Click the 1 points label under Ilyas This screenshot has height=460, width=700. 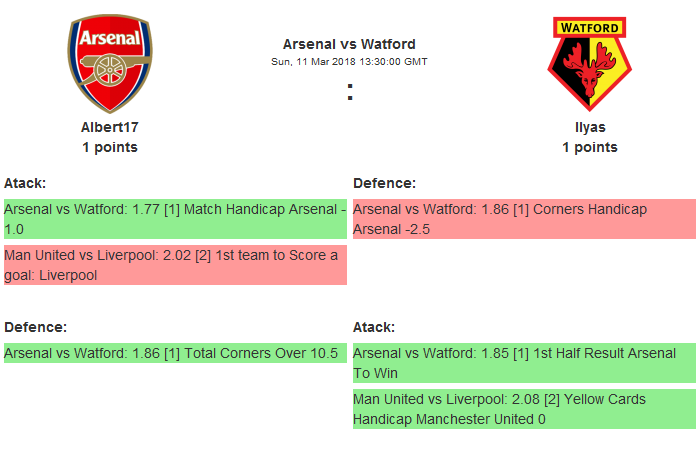click(590, 147)
